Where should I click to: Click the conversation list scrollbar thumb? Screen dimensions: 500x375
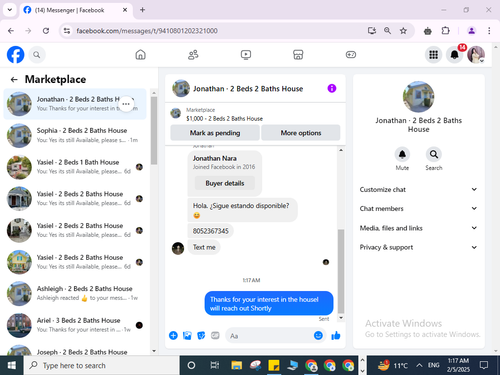[x=154, y=130]
